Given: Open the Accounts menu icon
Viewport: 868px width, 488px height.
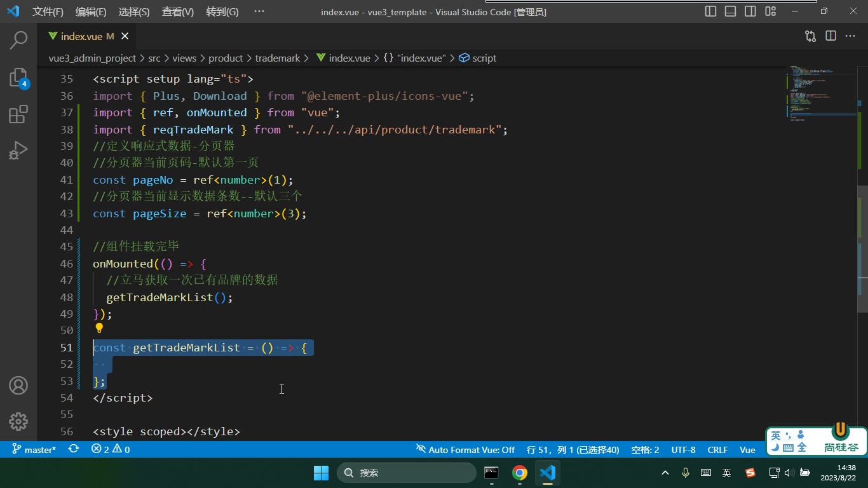Looking at the screenshot, I should (x=18, y=385).
